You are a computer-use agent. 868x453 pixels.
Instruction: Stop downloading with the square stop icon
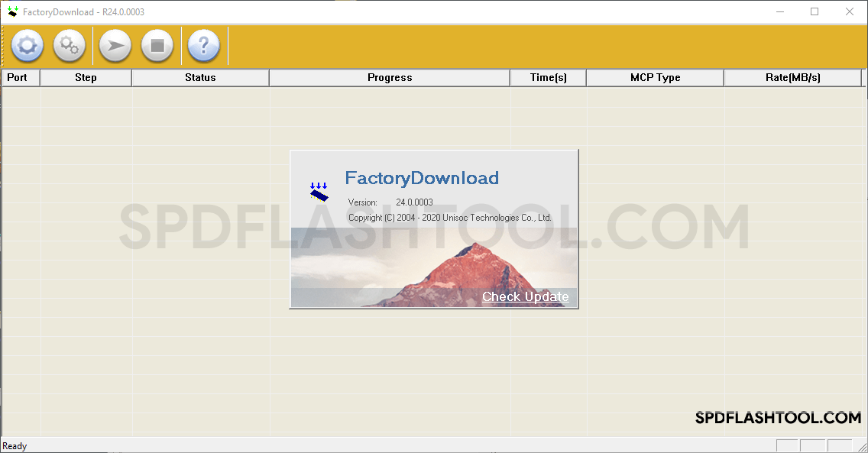click(157, 45)
